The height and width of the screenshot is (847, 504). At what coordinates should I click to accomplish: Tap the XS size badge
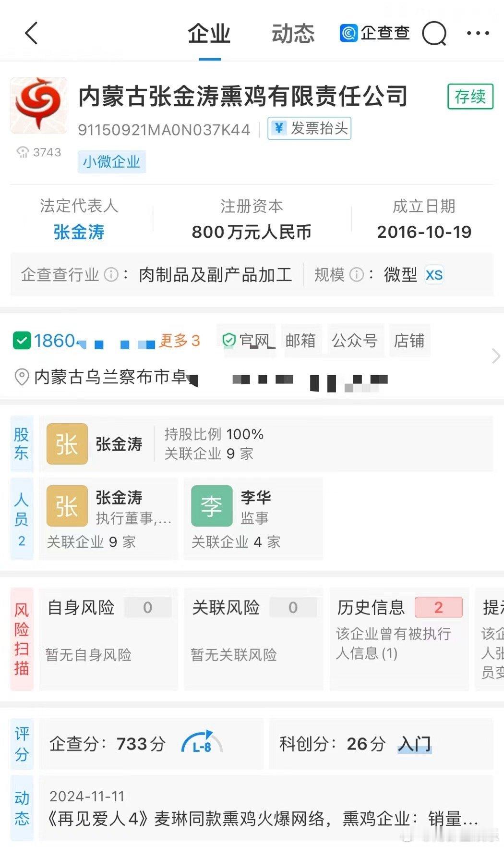pos(434,275)
